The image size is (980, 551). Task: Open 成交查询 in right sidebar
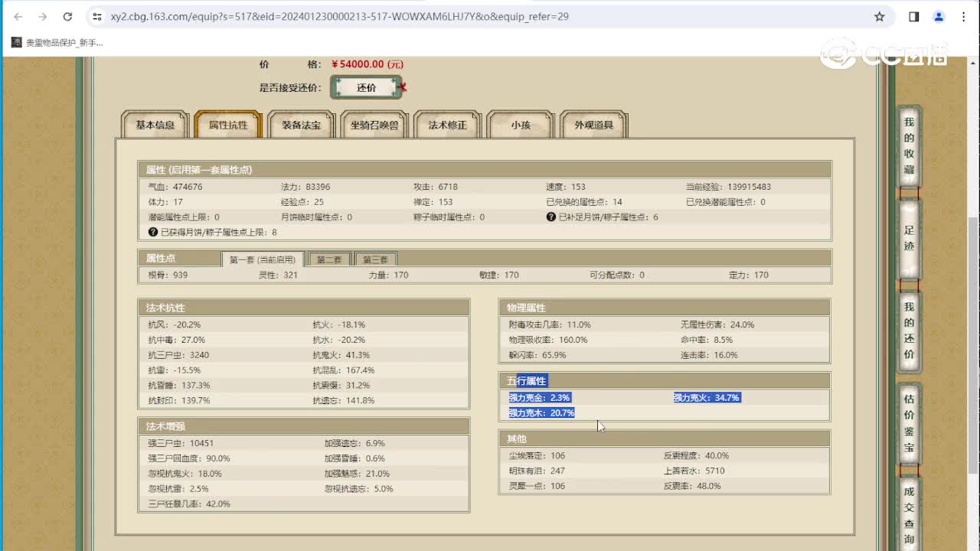tap(909, 514)
